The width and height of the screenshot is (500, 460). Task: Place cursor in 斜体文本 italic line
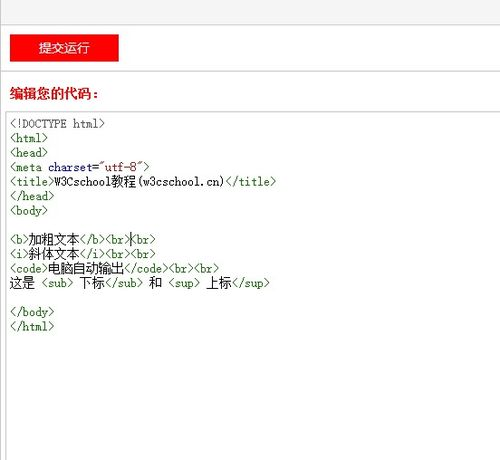(x=83, y=254)
